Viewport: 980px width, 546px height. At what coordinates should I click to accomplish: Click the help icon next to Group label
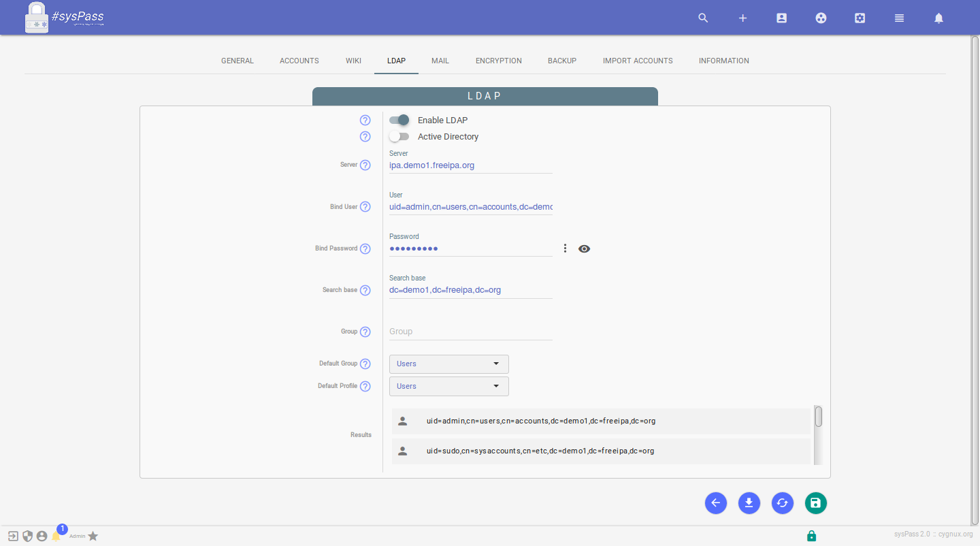tap(365, 332)
